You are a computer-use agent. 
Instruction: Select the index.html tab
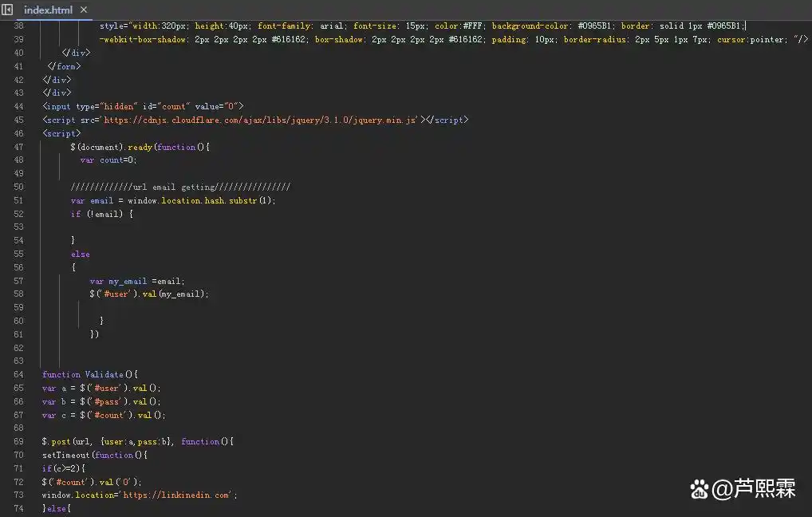pos(48,10)
